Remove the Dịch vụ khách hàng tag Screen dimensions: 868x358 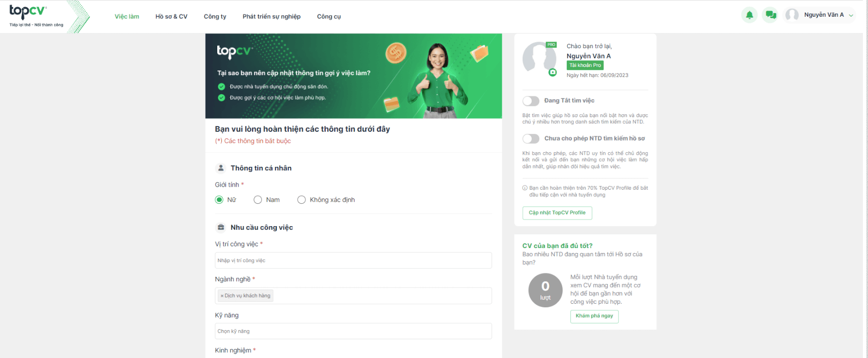[222, 296]
